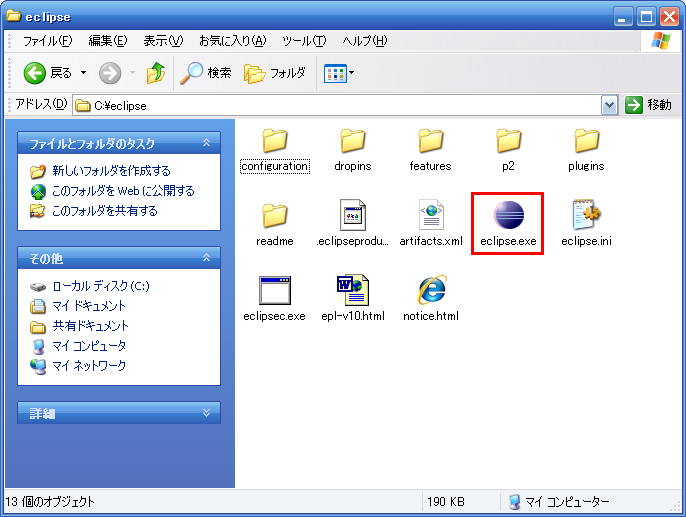Open the address bar dropdown
This screenshot has height=517, width=686.
(x=609, y=105)
